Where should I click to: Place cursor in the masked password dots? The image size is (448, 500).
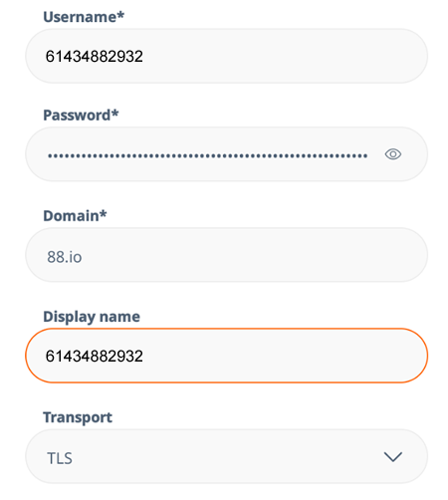pos(208,155)
